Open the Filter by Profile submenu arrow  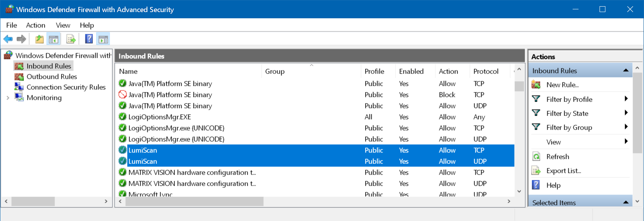click(x=626, y=99)
